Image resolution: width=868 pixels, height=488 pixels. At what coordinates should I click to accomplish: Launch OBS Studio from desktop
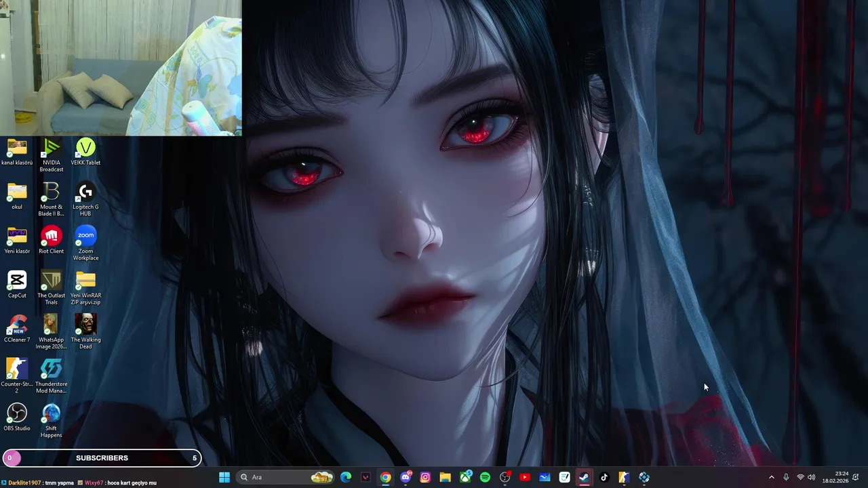(x=17, y=418)
